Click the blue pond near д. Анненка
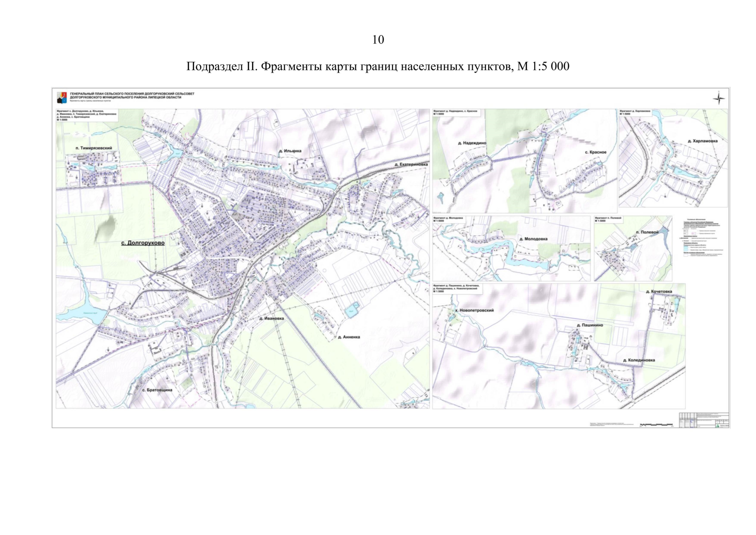 [x=351, y=310]
